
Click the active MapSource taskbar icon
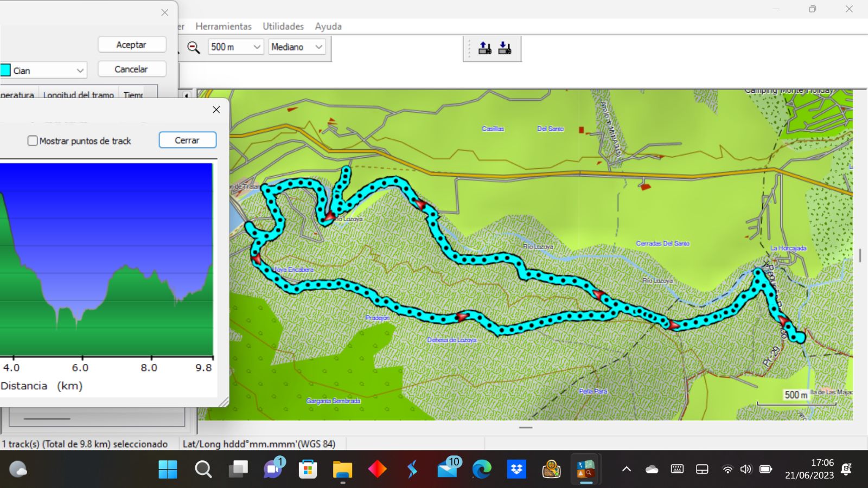[x=586, y=469]
